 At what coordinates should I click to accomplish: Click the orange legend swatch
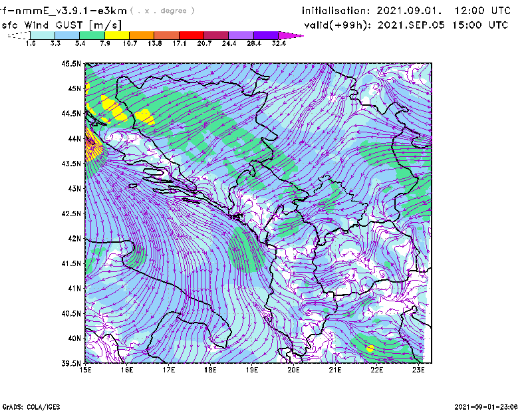pos(142,35)
